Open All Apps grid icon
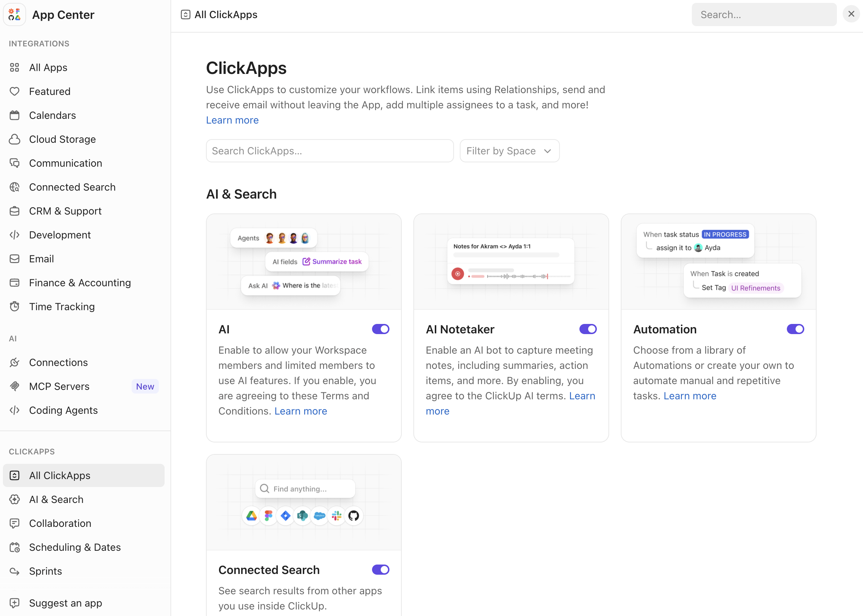The width and height of the screenshot is (863, 616). tap(15, 67)
